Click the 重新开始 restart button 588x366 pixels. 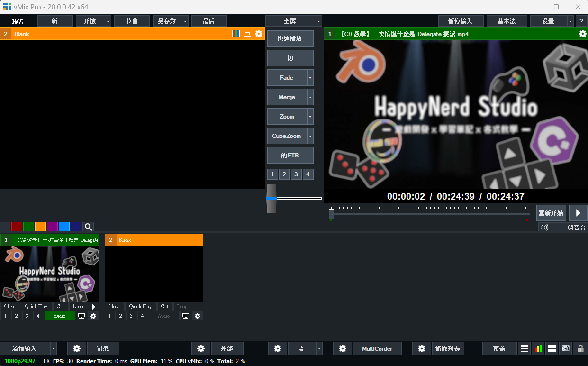click(x=551, y=213)
